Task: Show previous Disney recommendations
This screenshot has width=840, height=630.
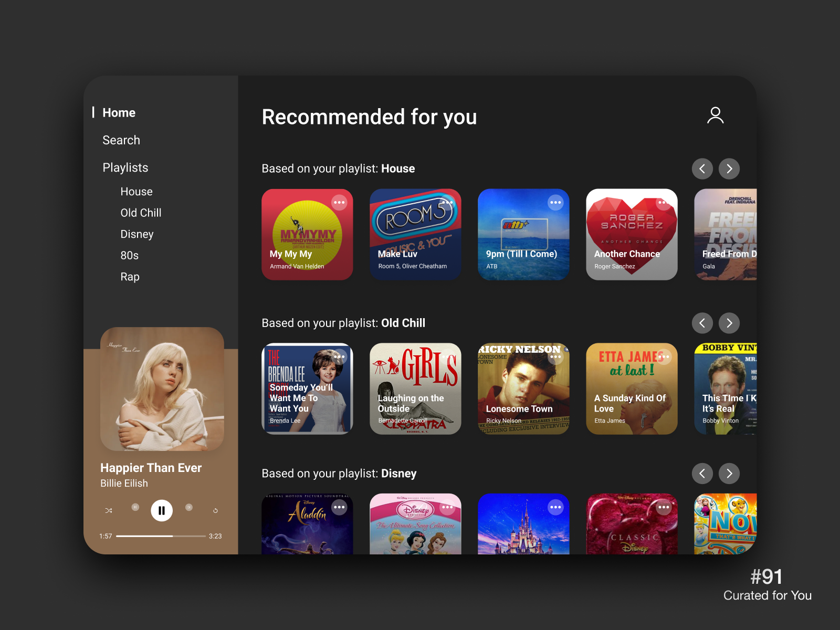Action: coord(702,474)
